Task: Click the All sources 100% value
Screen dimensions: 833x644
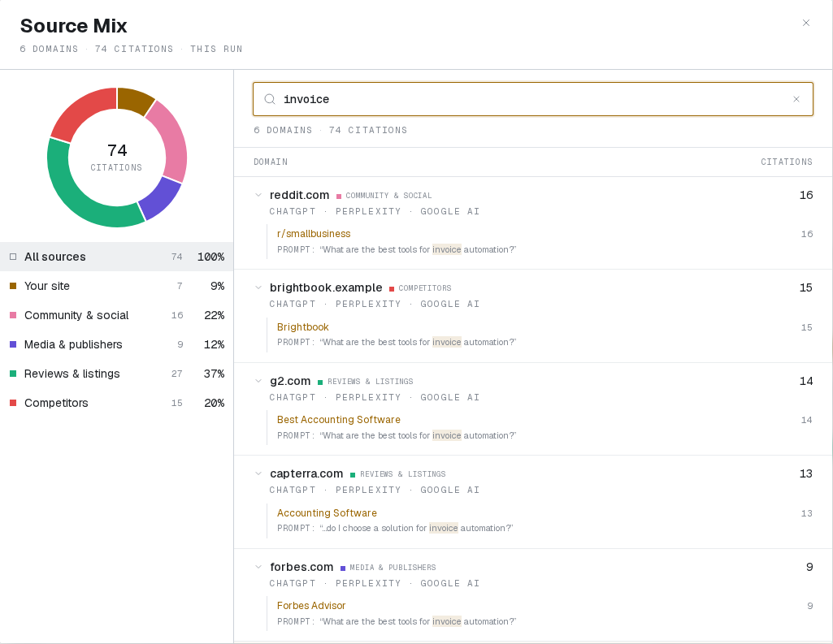Action: 211,257
